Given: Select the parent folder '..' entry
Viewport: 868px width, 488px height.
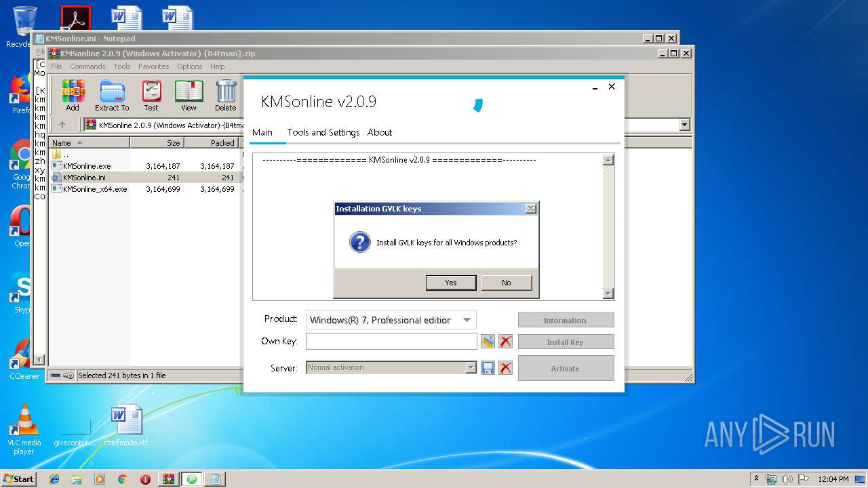Looking at the screenshot, I should coord(60,155).
